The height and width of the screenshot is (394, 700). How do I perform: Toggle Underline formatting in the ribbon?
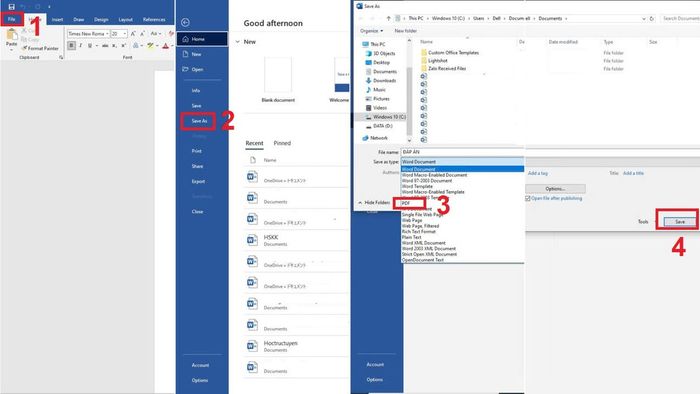coord(90,46)
